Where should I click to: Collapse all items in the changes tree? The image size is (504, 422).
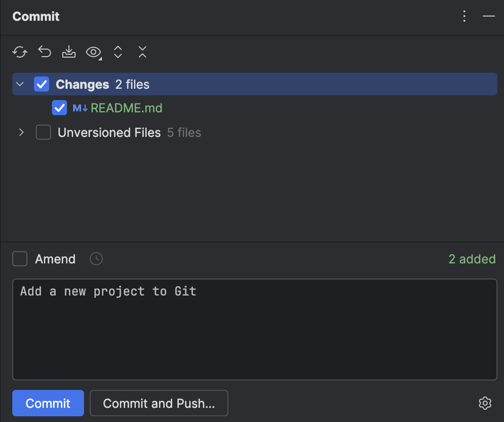pos(142,52)
